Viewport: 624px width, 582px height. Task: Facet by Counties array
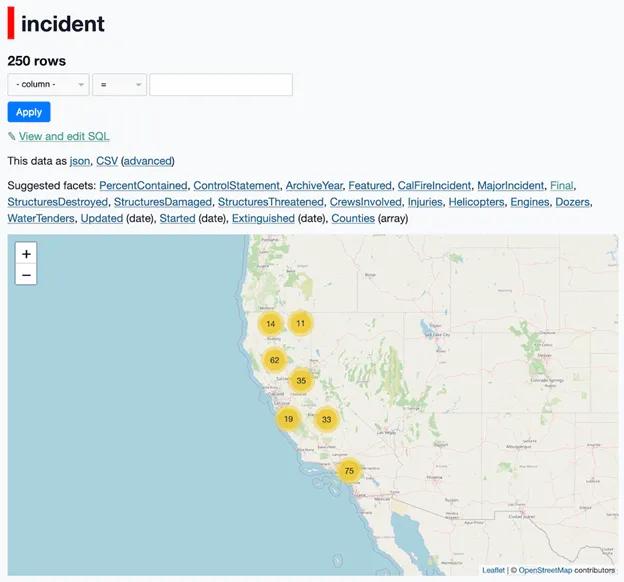[x=353, y=218]
